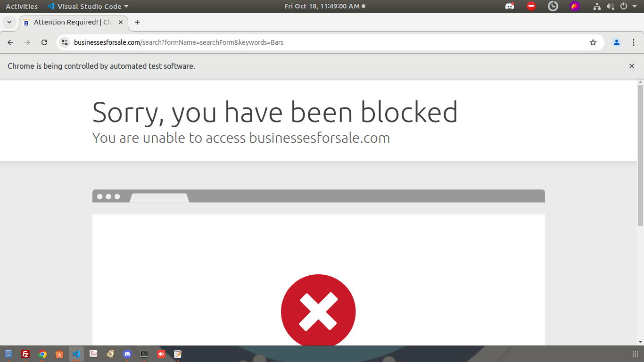Open a new browser tab
The height and width of the screenshot is (362, 644).
(x=138, y=22)
